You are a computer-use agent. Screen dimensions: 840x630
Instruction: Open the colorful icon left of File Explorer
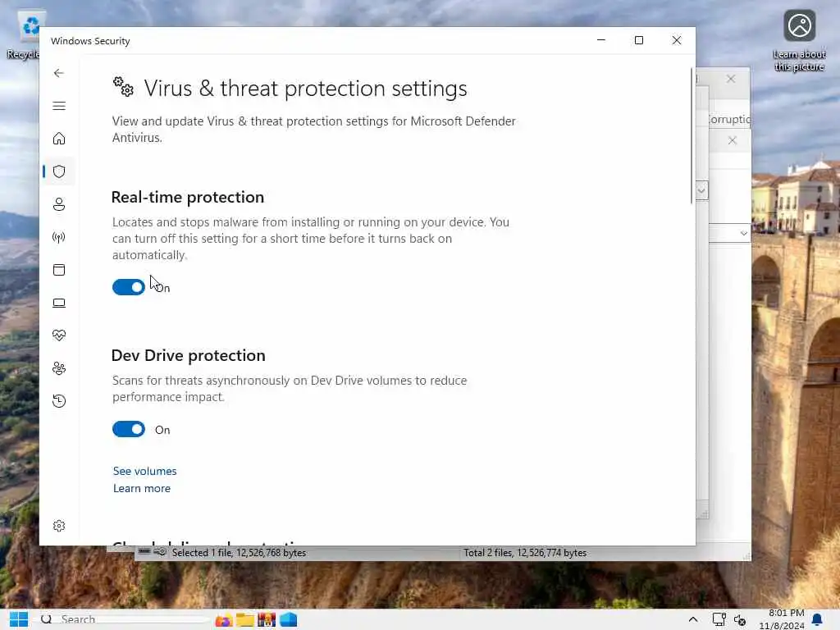click(223, 620)
